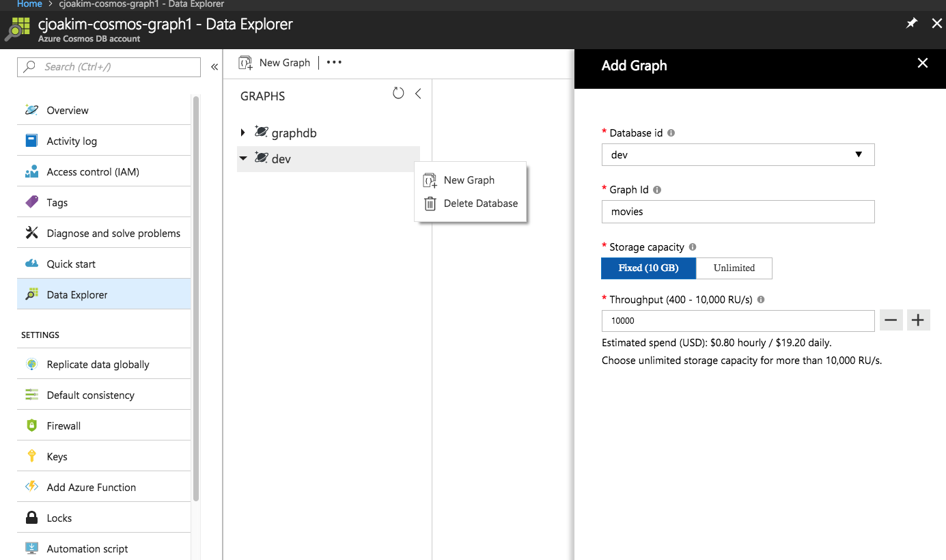Collapse the left sidebar menu
946x560 pixels.
pos(214,67)
